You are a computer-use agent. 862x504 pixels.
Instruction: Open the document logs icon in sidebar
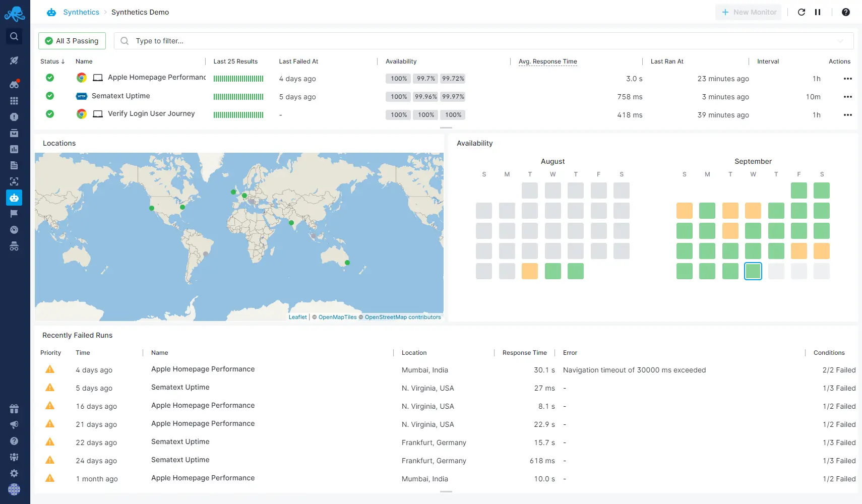(x=14, y=165)
